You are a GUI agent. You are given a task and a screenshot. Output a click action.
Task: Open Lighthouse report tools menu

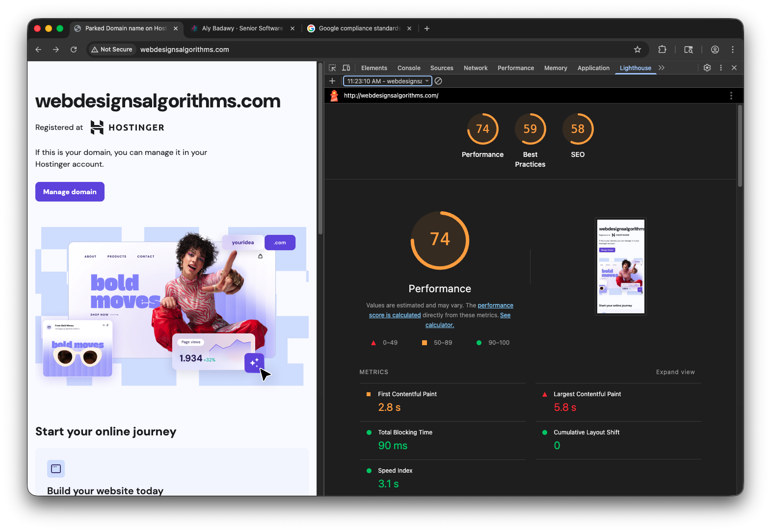point(731,96)
